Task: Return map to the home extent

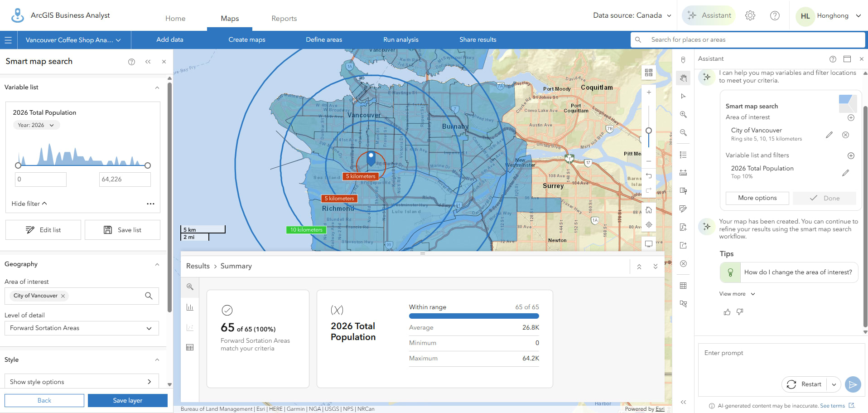Action: point(649,210)
